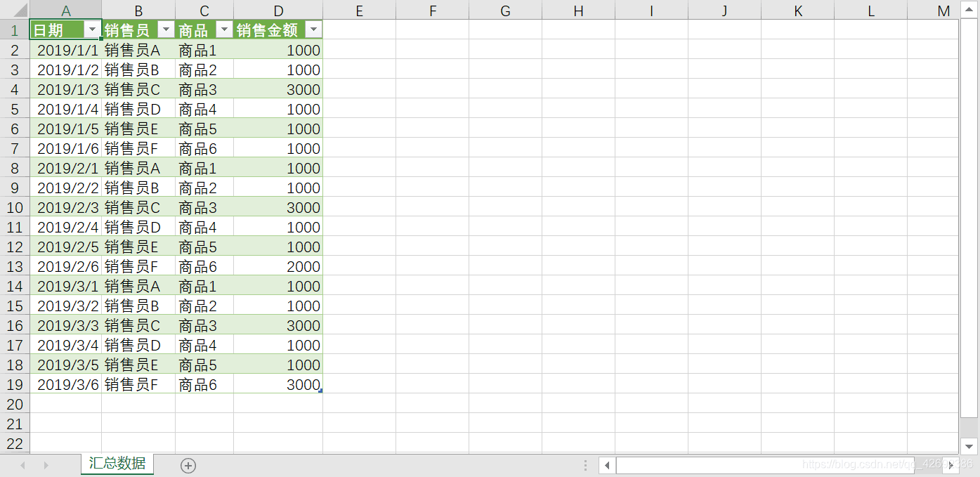
Task: Select column A header
Action: pos(66,10)
